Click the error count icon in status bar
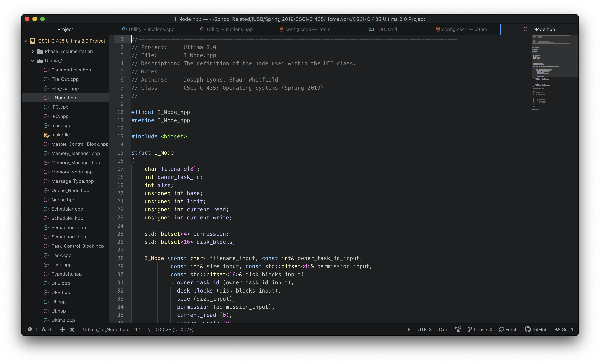This screenshot has width=600, height=364. point(30,329)
